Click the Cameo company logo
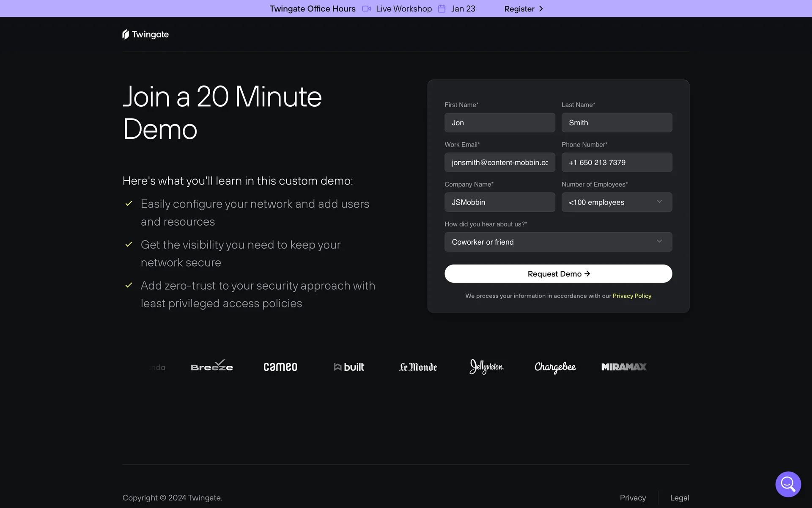 (x=280, y=367)
